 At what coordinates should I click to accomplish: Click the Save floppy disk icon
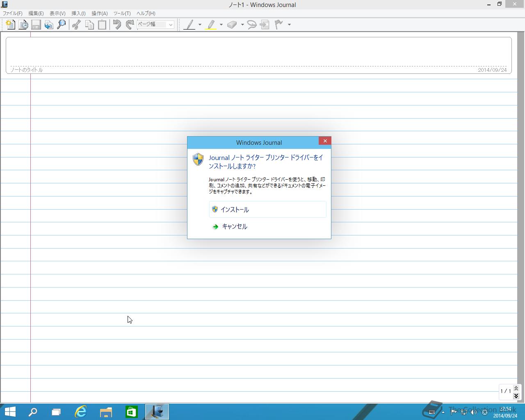coord(36,25)
